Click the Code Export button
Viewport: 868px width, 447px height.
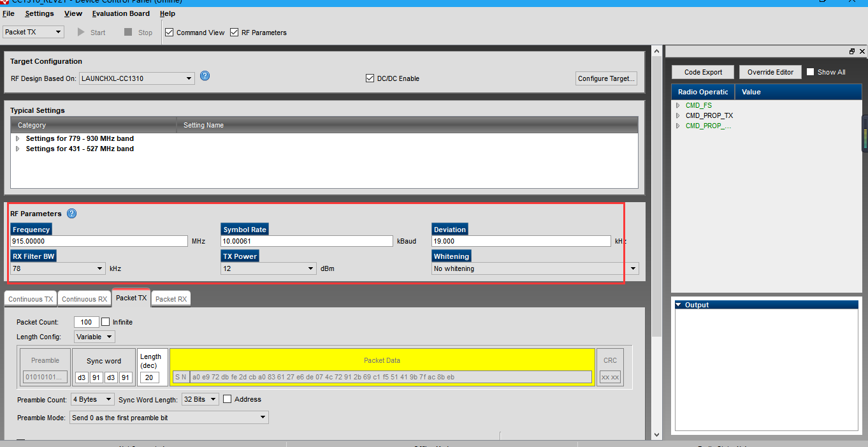point(703,72)
